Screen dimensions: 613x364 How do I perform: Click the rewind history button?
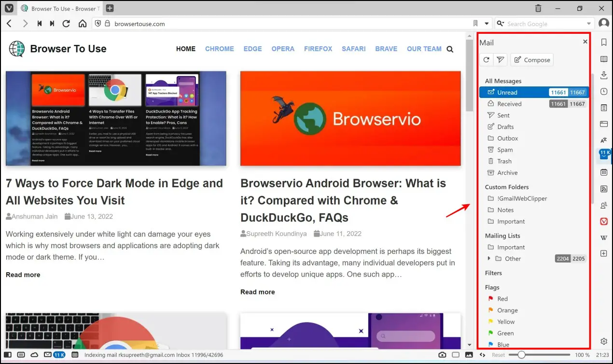[x=40, y=24]
